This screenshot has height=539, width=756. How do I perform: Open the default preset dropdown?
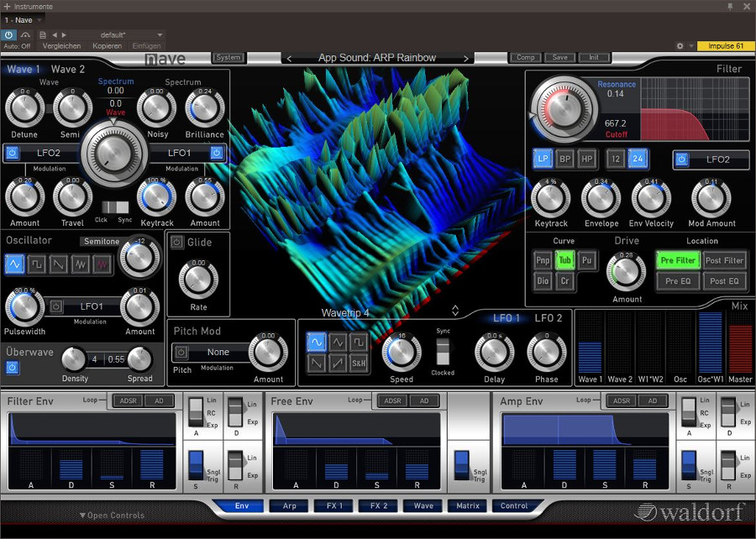coord(160,34)
